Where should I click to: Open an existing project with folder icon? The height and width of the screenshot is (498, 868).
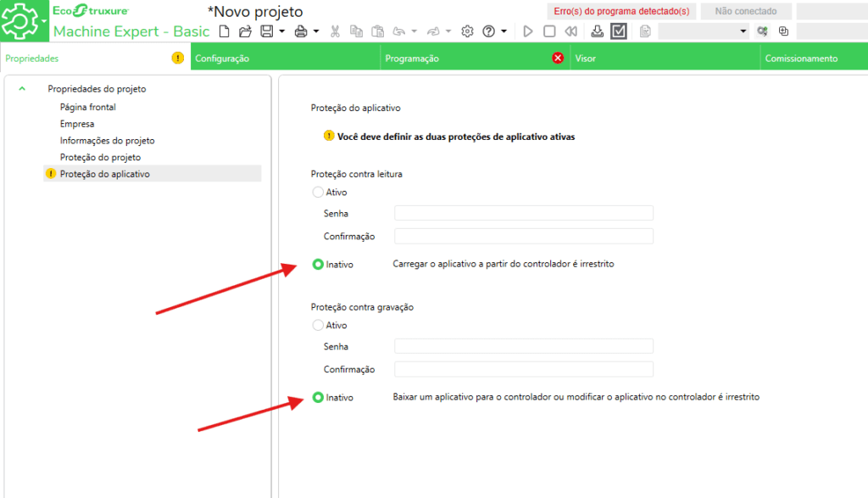(x=245, y=31)
